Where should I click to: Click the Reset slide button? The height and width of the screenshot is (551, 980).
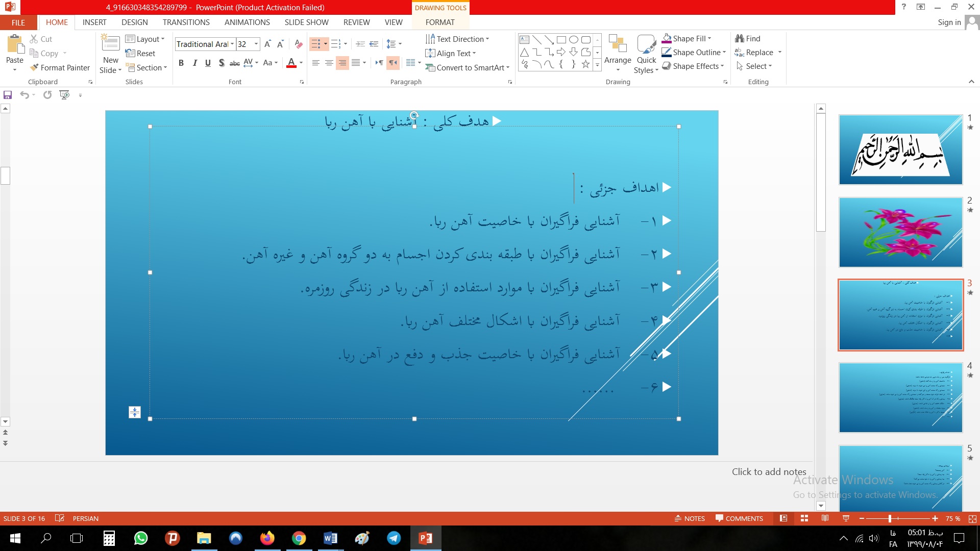coord(140,53)
